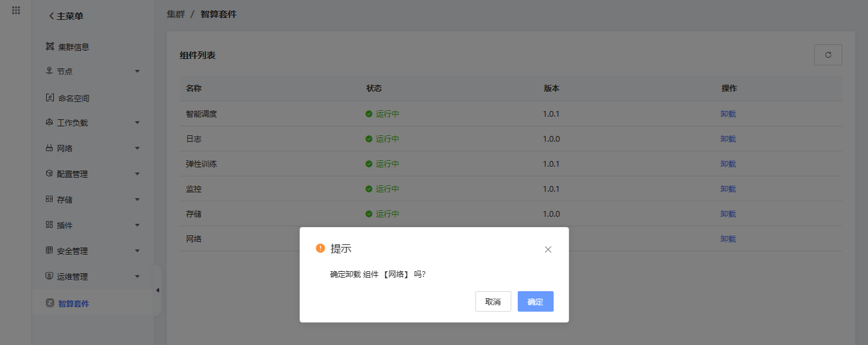Click the 提示 dialog title
The height and width of the screenshot is (345, 868).
341,249
